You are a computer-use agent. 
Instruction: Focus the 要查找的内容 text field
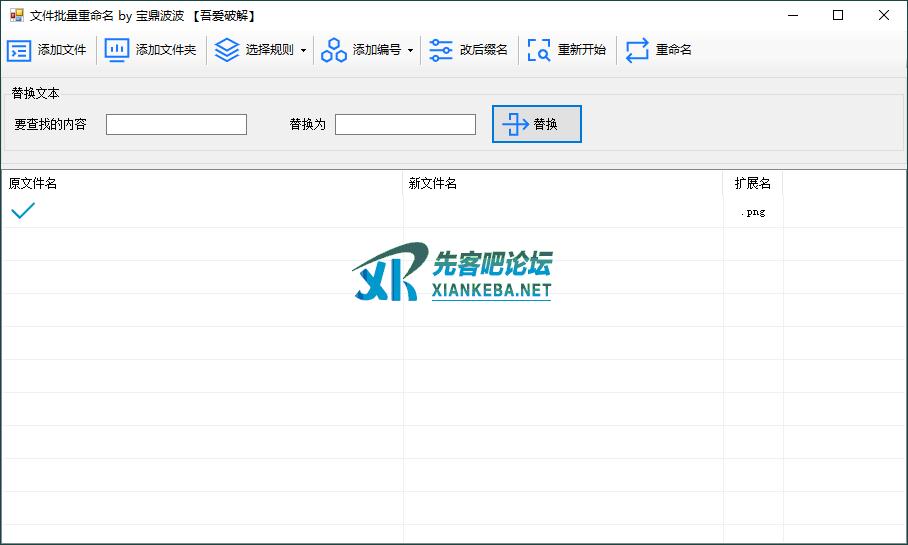coord(176,125)
